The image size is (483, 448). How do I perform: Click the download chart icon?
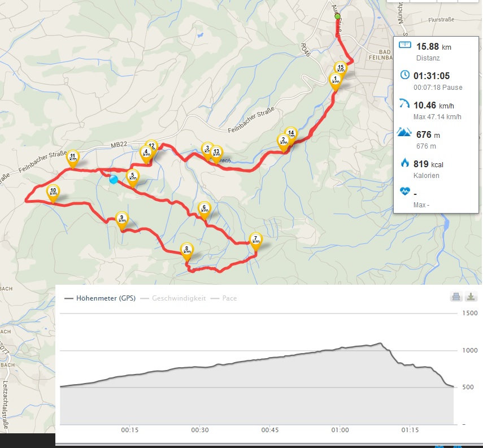click(471, 297)
